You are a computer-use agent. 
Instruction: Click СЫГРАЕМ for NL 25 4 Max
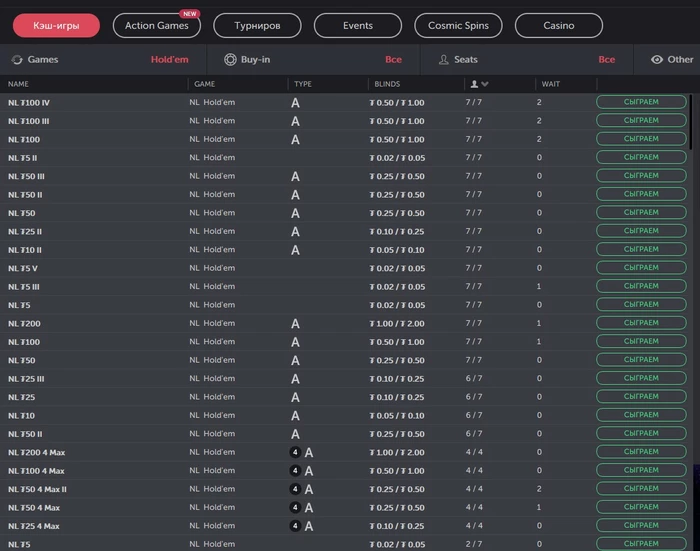pyautogui.click(x=641, y=526)
